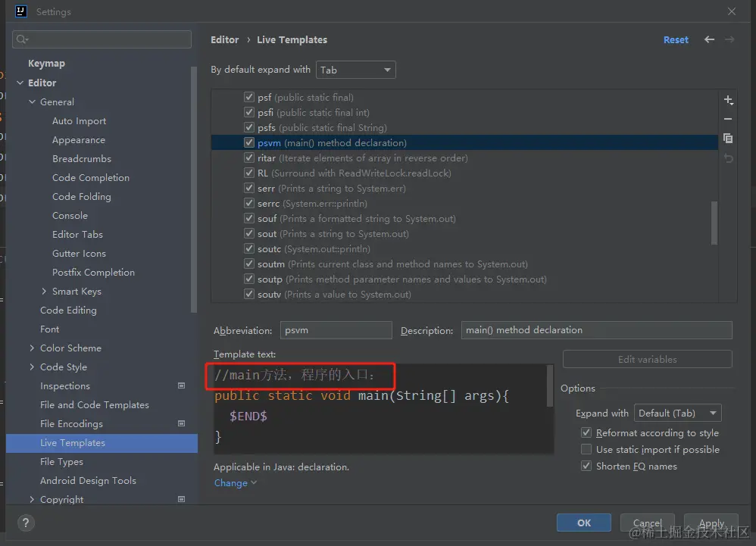Select the soutp template row
This screenshot has height=546, width=756.
[x=464, y=279]
